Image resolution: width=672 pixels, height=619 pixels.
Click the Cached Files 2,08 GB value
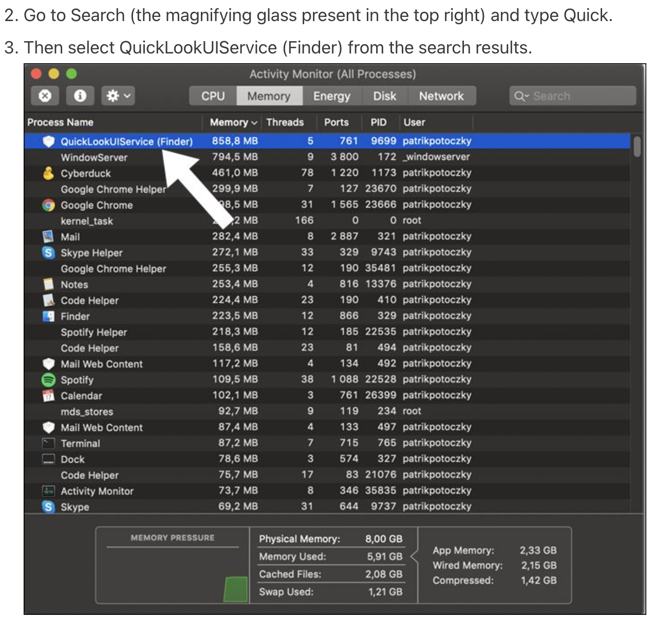384,574
